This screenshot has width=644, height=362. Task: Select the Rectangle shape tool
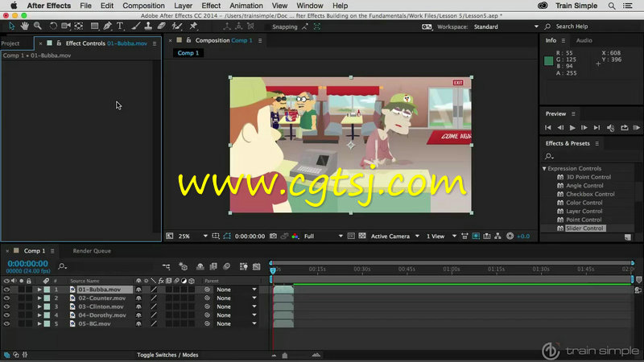point(94,27)
